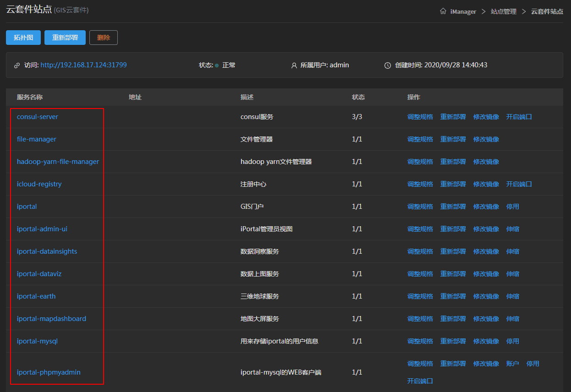Screen dimensions: 571x392
Task: Go to 站点管理 in breadcrumb
Action: [503, 11]
